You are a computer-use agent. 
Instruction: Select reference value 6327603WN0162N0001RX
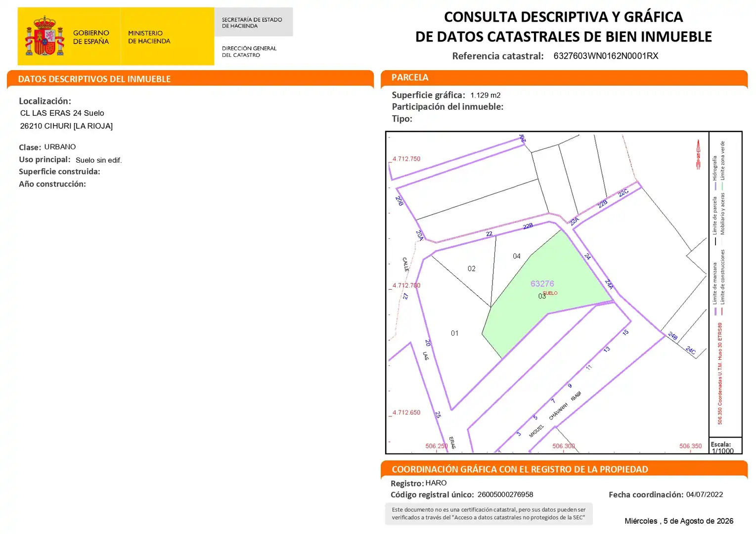tap(606, 56)
